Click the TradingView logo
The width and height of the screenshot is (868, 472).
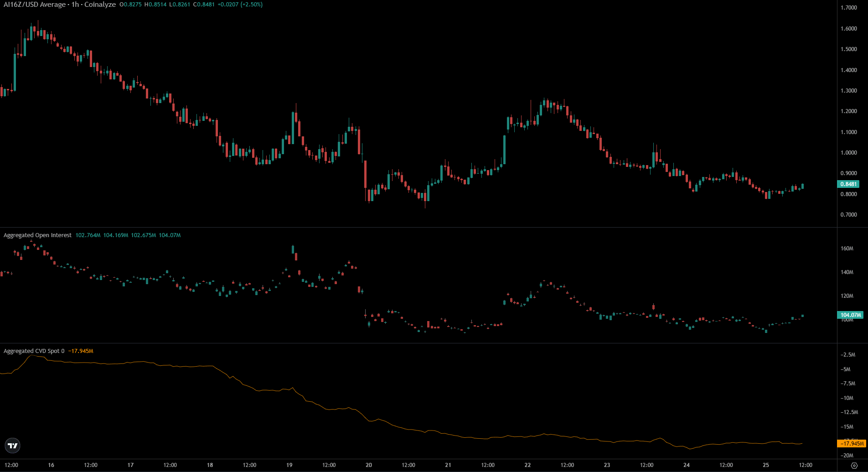[x=13, y=446]
